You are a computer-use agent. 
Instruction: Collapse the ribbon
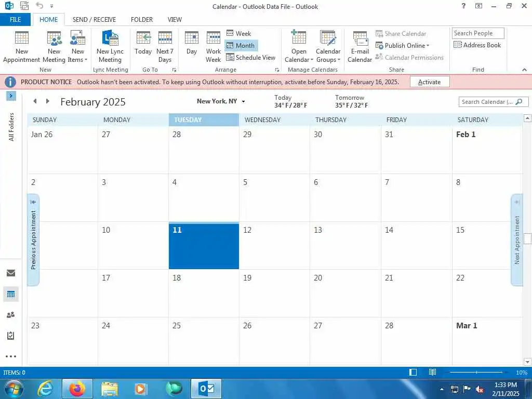click(525, 70)
